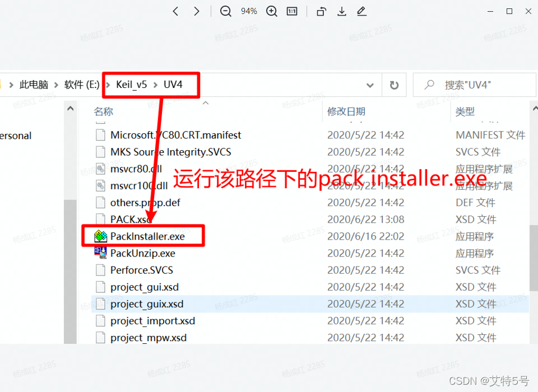The width and height of the screenshot is (538, 392).
Task: Zoom in with the plus magnifier
Action: pos(272,11)
